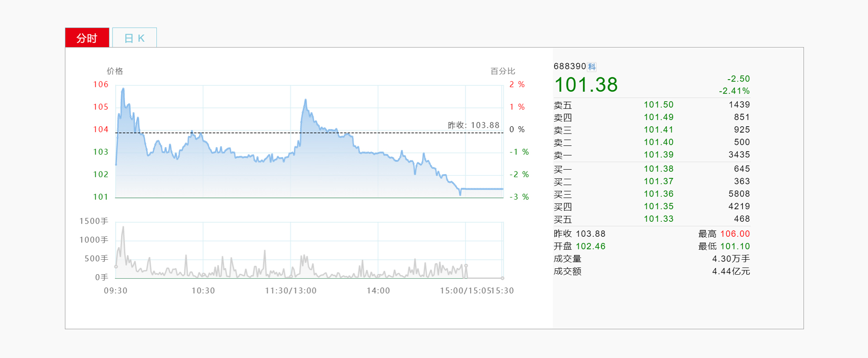Viewport: 868px width, 358px height.
Task: Click the 09:30 time axis label
Action: [x=116, y=291]
